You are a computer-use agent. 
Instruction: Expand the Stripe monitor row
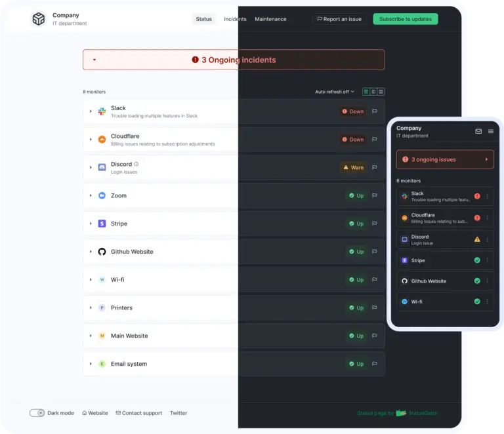pyautogui.click(x=91, y=224)
